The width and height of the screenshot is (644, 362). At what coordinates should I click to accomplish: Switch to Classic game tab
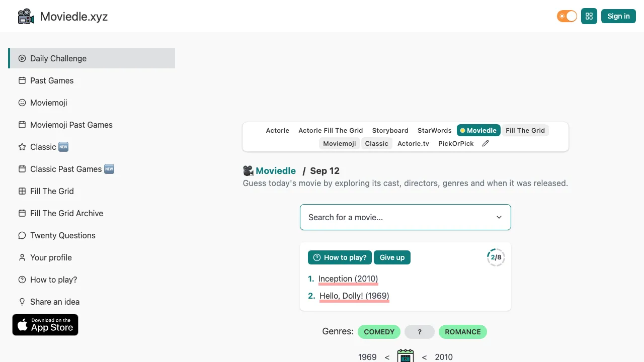pos(377,143)
